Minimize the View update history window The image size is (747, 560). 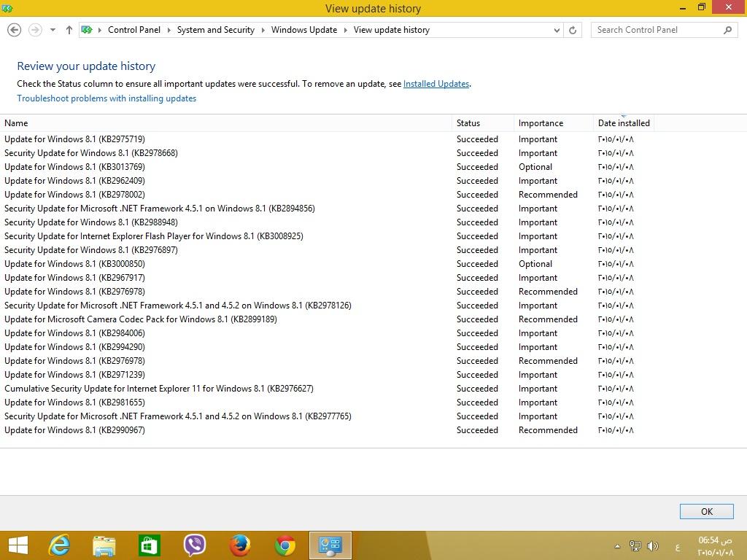(x=683, y=8)
